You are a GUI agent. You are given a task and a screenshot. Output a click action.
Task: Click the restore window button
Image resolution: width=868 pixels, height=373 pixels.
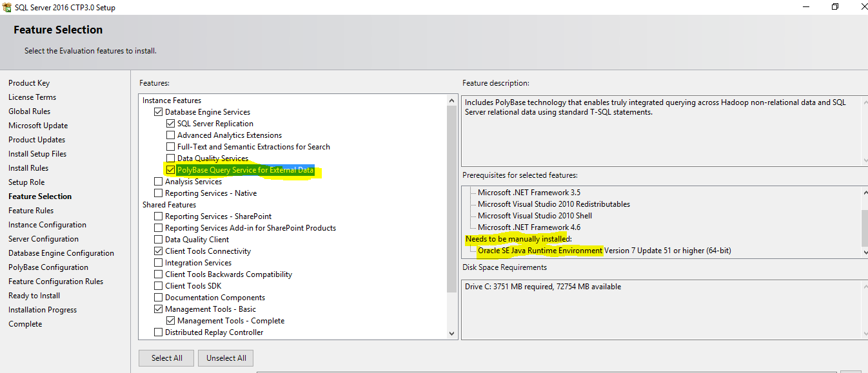point(835,6)
